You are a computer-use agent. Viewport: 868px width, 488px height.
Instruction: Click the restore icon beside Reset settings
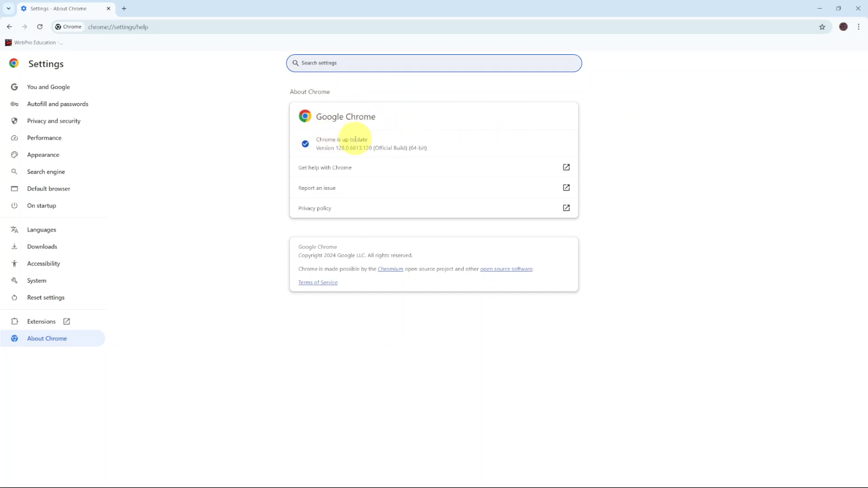[15, 298]
